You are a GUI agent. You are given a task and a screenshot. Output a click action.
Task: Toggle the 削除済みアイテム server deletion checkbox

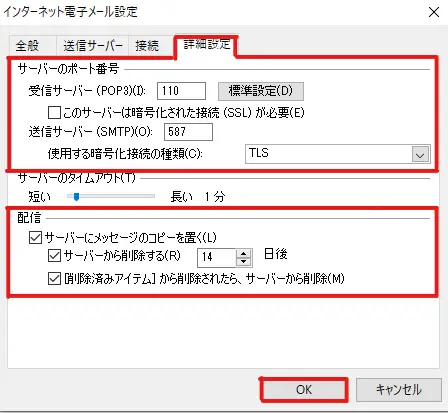[54, 278]
